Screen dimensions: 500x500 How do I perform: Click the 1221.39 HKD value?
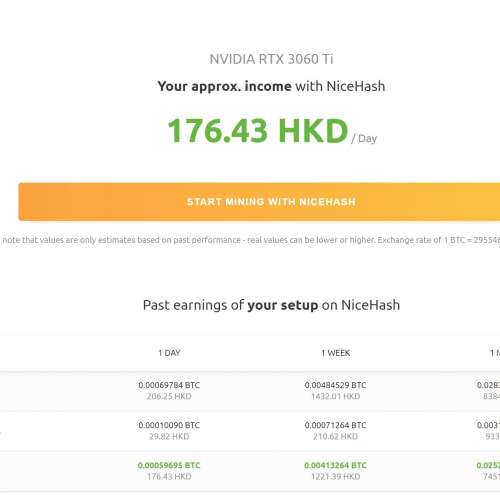click(336, 476)
